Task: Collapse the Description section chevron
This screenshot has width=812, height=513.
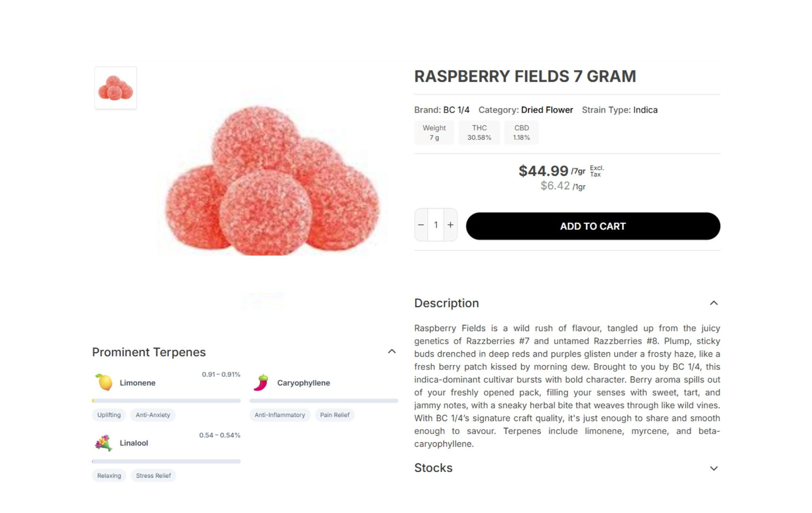Action: tap(713, 303)
